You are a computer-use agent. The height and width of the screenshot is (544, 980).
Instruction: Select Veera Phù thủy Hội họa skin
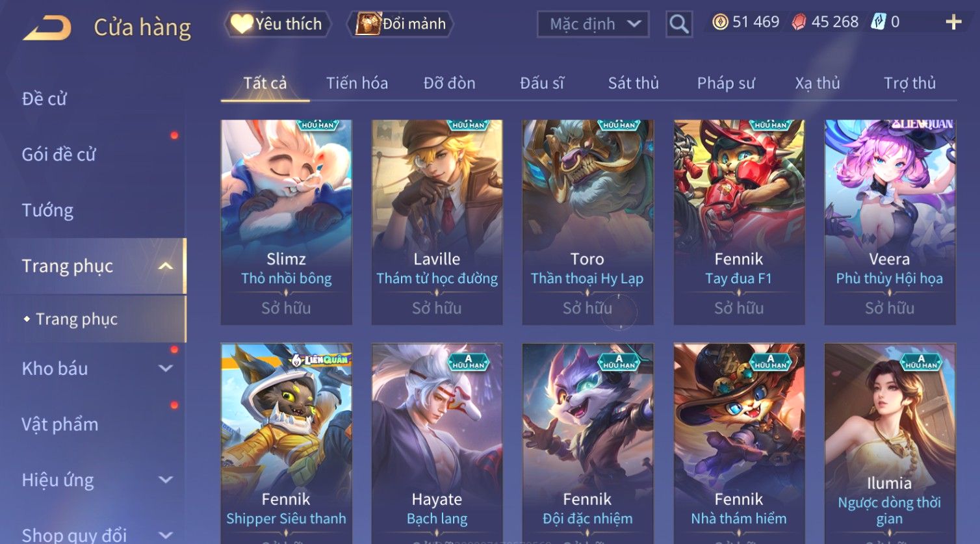[x=890, y=222]
